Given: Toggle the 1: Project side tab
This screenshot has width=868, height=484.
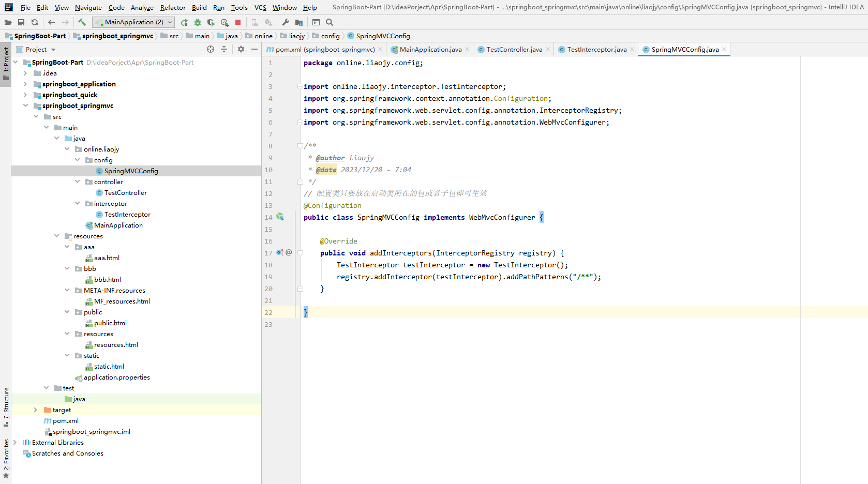Looking at the screenshot, I should click(x=6, y=64).
